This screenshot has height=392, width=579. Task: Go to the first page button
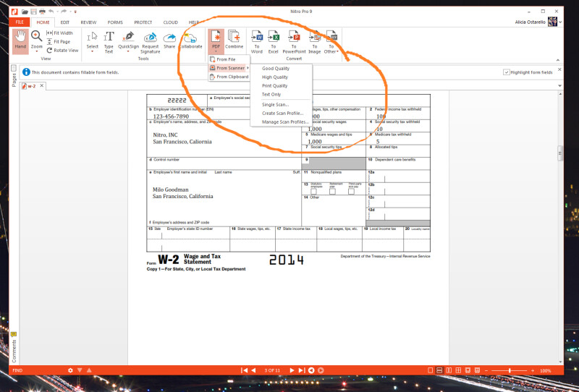click(244, 370)
